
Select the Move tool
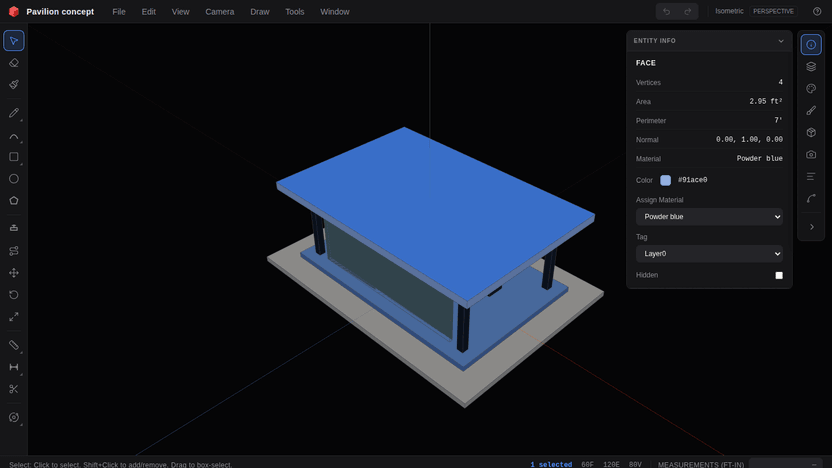(x=14, y=273)
